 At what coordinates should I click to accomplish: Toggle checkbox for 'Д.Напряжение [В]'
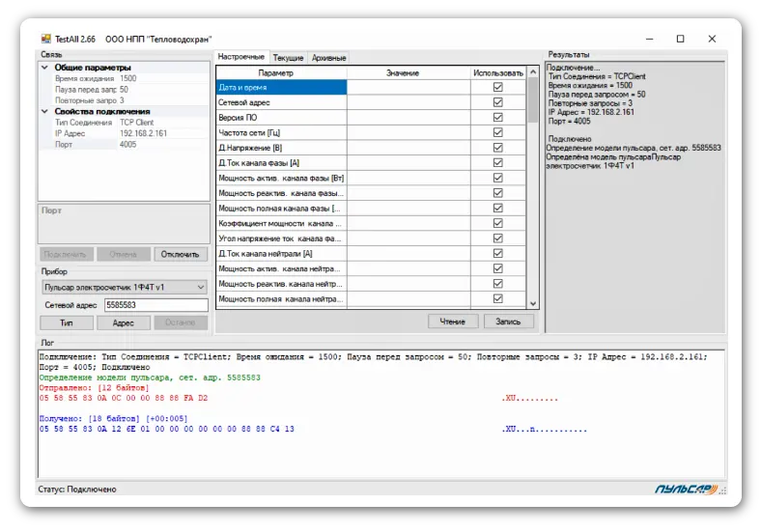pyautogui.click(x=498, y=148)
